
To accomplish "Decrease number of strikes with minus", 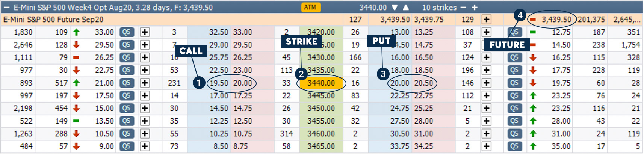I will click(463, 8).
